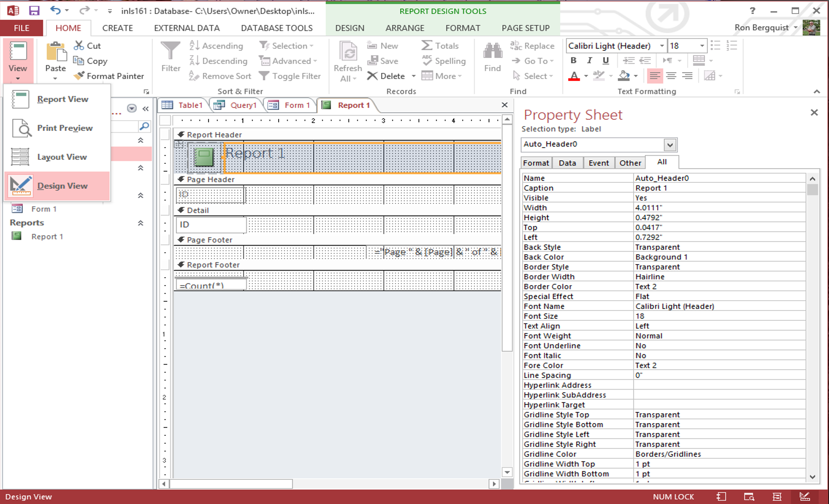Click the Refresh All icon
The image size is (829, 504).
tap(348, 52)
